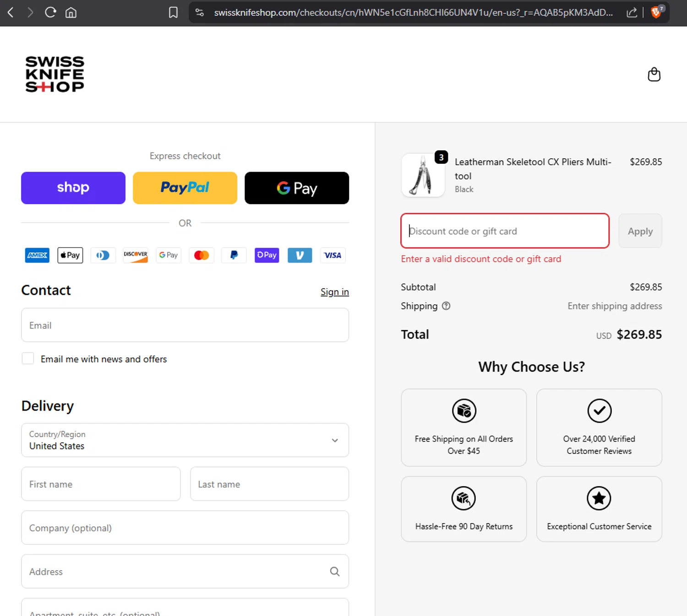Image resolution: width=687 pixels, height=616 pixels.
Task: Open the Brave Shields icon
Action: tap(656, 12)
